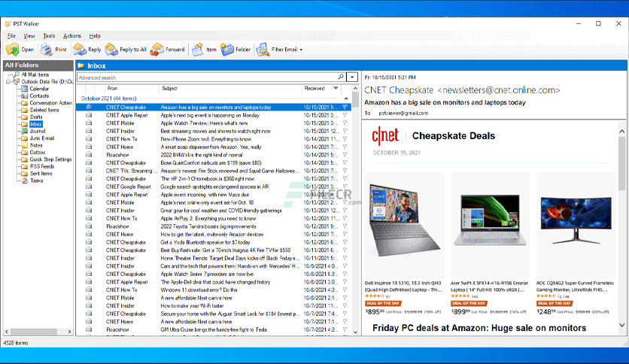The height and width of the screenshot is (364, 629).
Task: Select the Calendar folder
Action: [39, 89]
